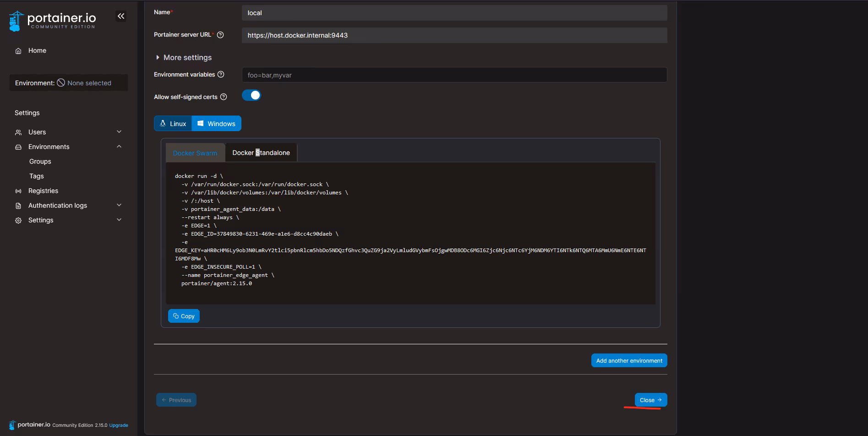868x436 pixels.
Task: Copy the docker run command
Action: pyautogui.click(x=184, y=316)
